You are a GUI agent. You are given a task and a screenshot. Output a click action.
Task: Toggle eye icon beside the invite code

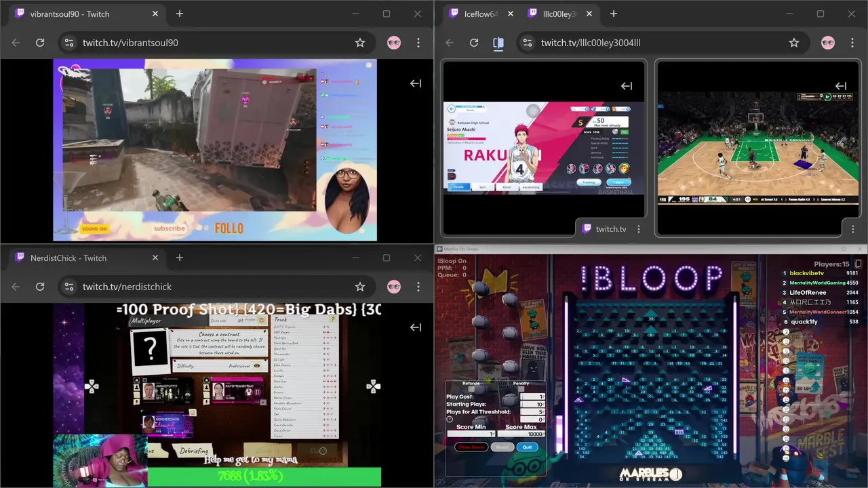(x=261, y=321)
